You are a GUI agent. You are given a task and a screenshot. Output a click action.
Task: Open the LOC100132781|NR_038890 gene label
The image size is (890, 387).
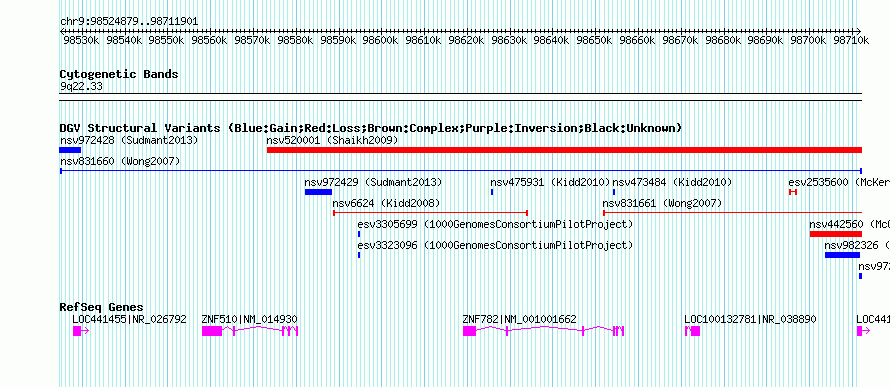point(750,320)
